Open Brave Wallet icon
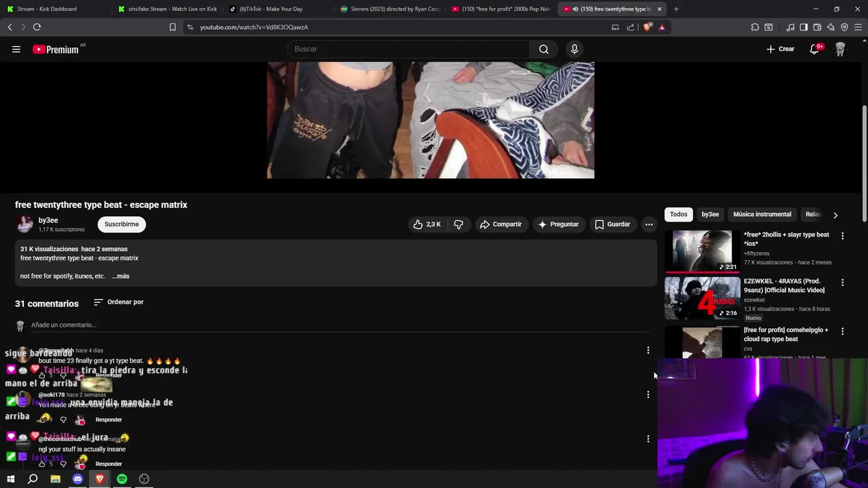The width and height of the screenshot is (868, 488). pyautogui.click(x=817, y=27)
